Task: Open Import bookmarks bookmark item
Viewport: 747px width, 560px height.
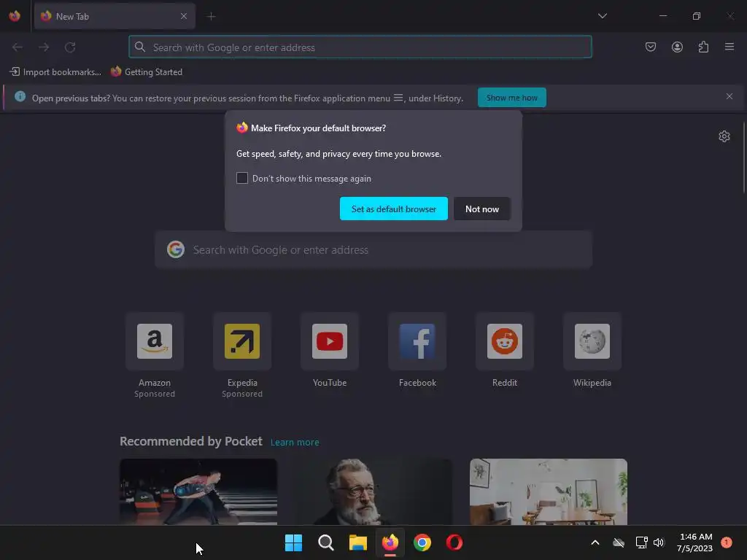Action: [x=55, y=72]
